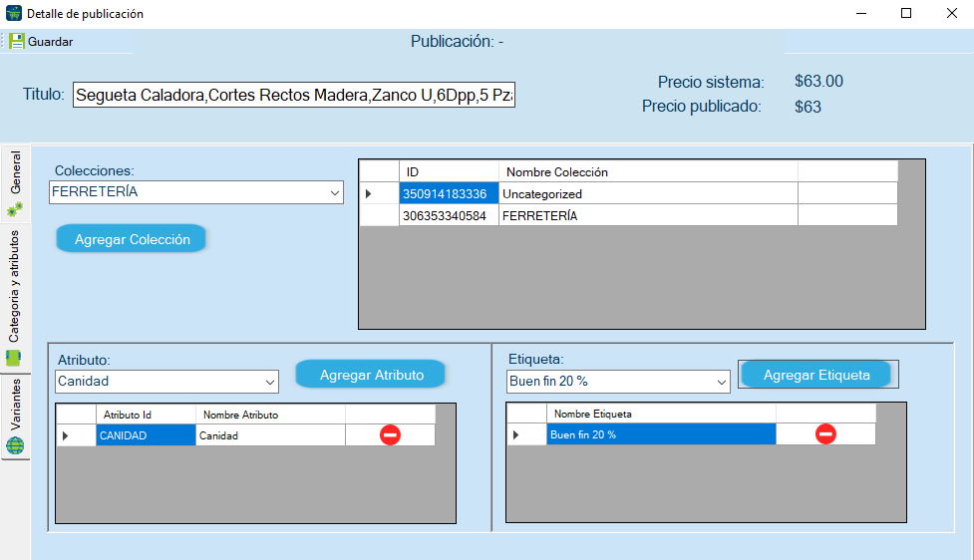Viewport: 974px width, 560px height.
Task: Click the Agregar Colección button
Action: click(x=131, y=239)
